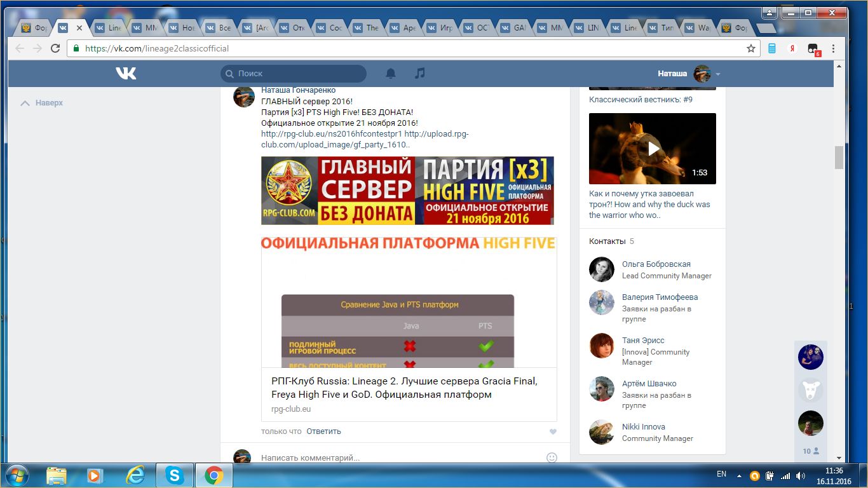The height and width of the screenshot is (488, 868).
Task: Open the VK music player icon
Action: (419, 74)
